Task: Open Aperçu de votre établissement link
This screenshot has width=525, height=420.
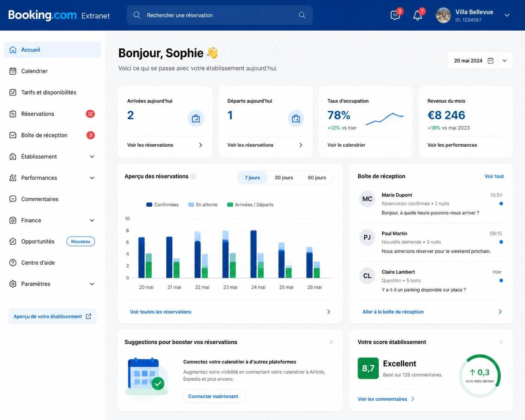Action: [52, 316]
